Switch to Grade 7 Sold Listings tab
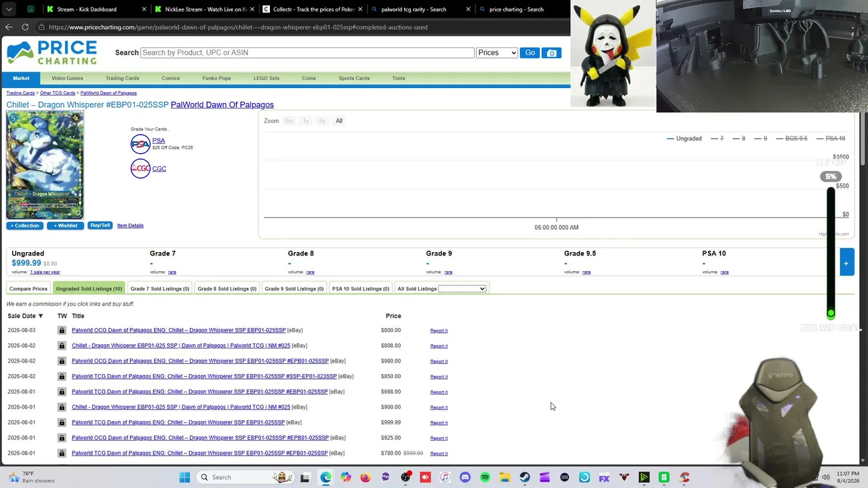This screenshot has height=488, width=868. tap(160, 289)
